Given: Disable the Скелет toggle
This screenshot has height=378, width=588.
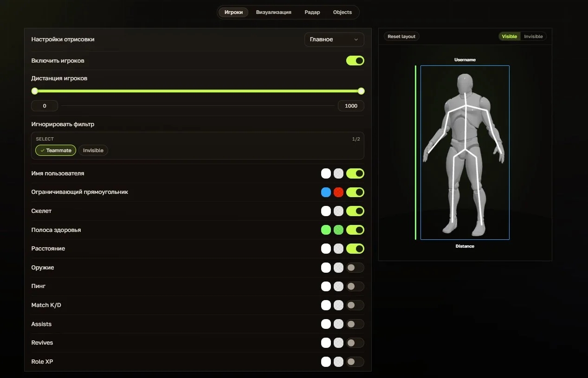Looking at the screenshot, I should point(355,211).
